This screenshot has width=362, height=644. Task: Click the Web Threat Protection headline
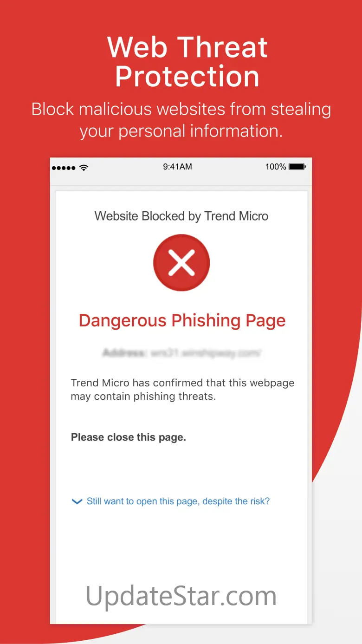click(x=187, y=62)
